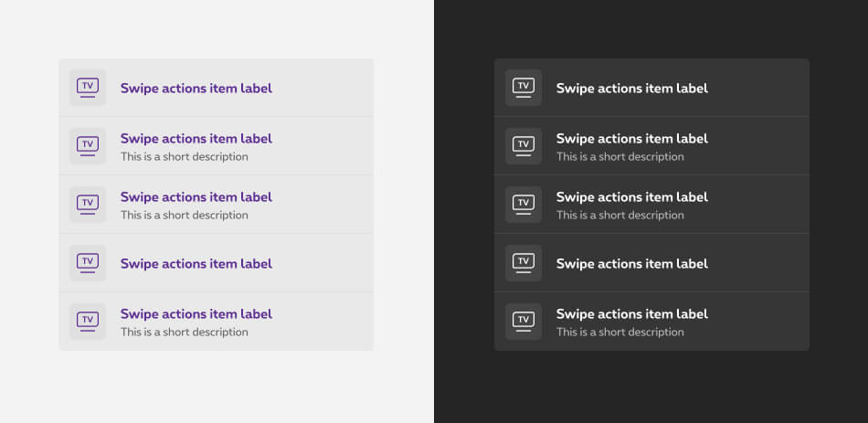Click the TV icon in the second light-theme row
This screenshot has width=868, height=423.
(88, 146)
